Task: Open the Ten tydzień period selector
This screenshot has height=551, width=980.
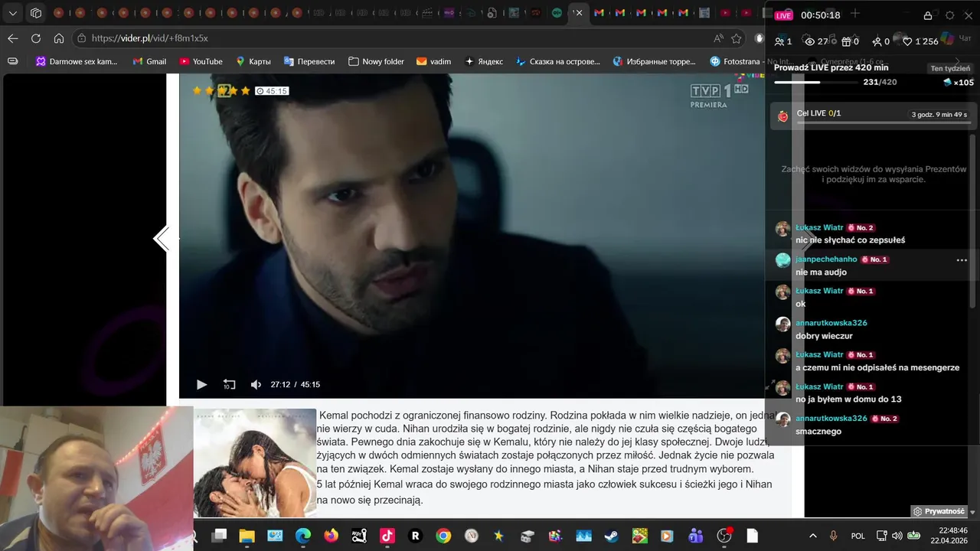Action: click(x=950, y=68)
